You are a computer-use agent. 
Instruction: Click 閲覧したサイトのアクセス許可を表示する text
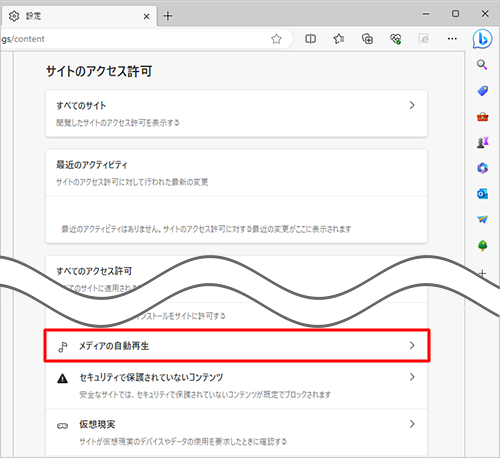tap(118, 123)
